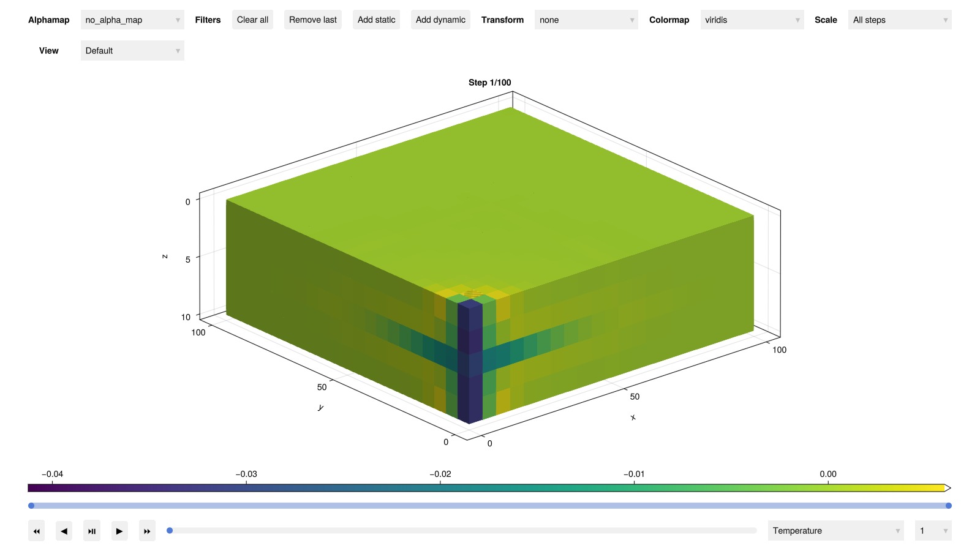Step backward with the previous-frame arrow
This screenshot has height=551, width=980.
[x=64, y=531]
